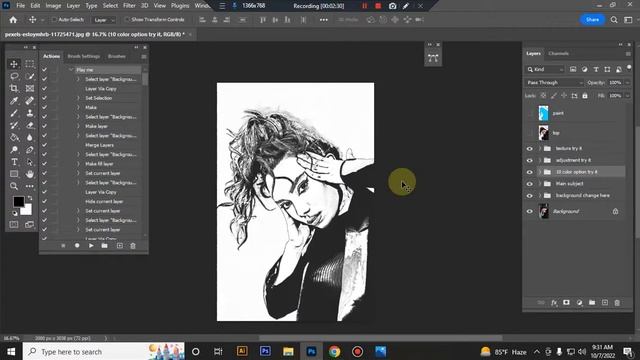Open Chrome from the taskbar
The width and height of the screenshot is (640, 360).
coord(334,351)
